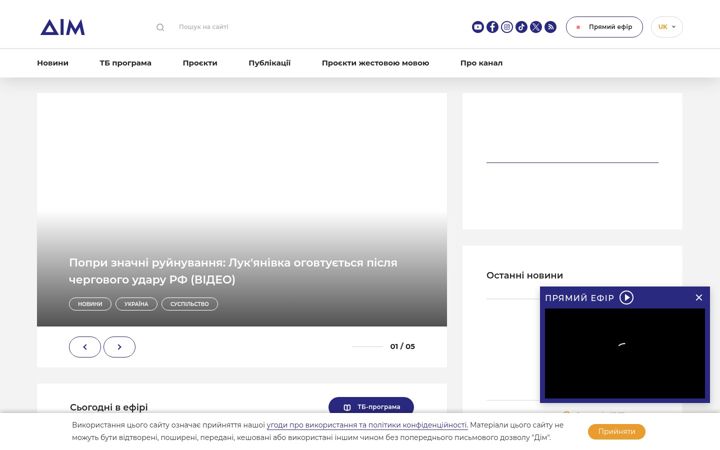Click the slider progress line near 01 / 05
The height and width of the screenshot is (450, 720).
[x=367, y=347]
